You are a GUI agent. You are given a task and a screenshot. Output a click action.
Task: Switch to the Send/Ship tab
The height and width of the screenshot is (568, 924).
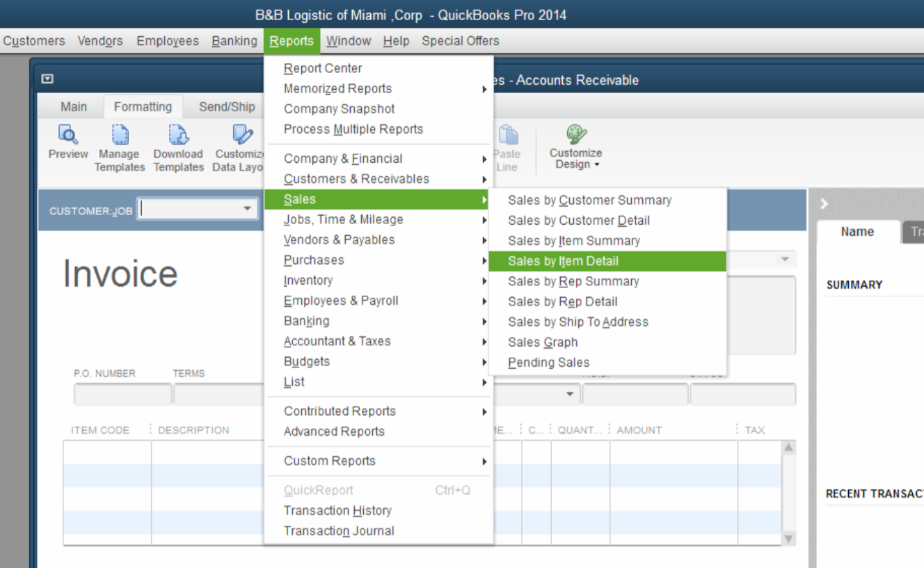[x=227, y=106]
